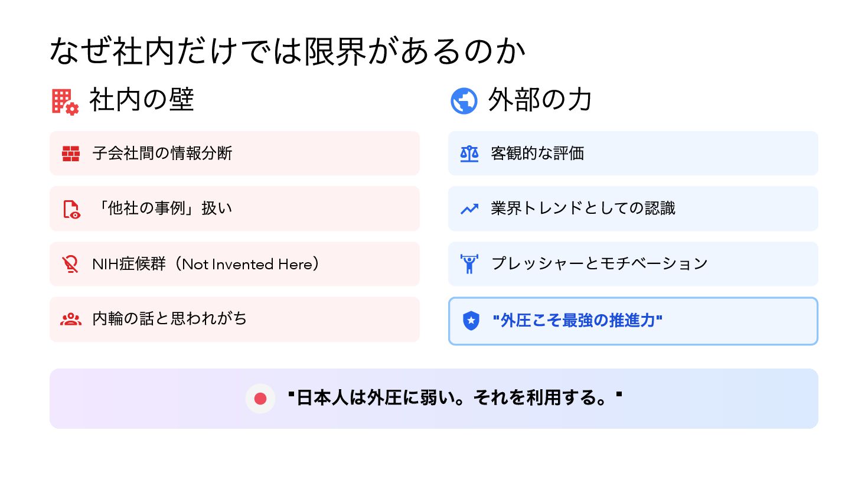Click the blue trending-up arrow icon
This screenshot has height=489, width=868.
[469, 209]
